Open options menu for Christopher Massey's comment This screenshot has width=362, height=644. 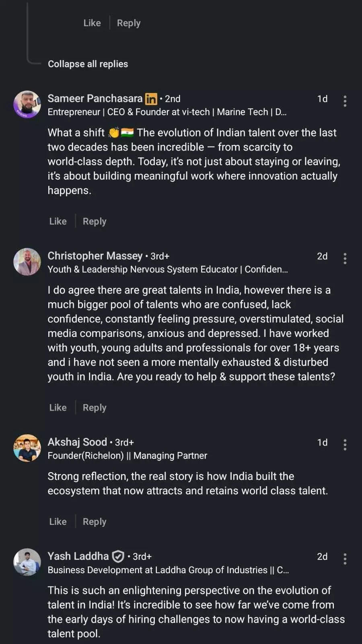click(345, 258)
